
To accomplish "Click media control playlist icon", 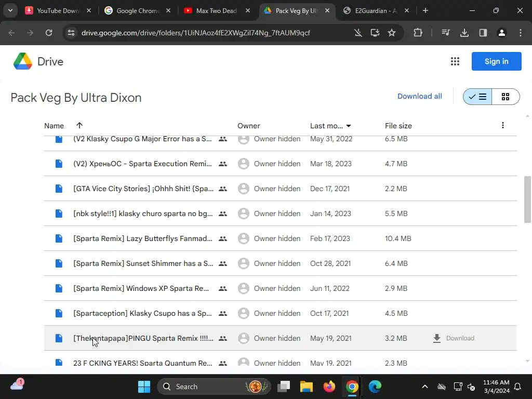I will click(445, 33).
